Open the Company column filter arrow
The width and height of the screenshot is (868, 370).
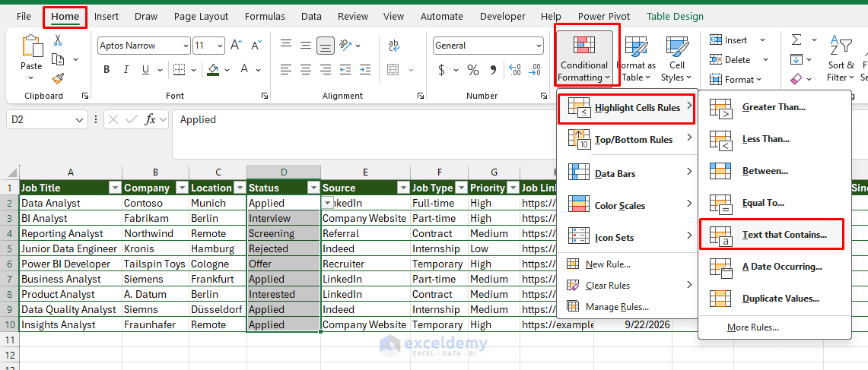(x=181, y=188)
